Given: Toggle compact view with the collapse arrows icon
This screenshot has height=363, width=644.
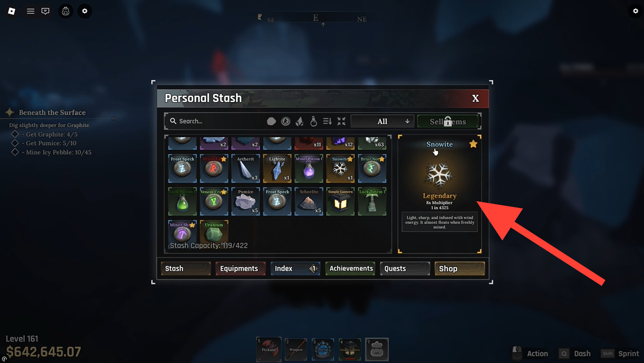Looking at the screenshot, I should [342, 121].
